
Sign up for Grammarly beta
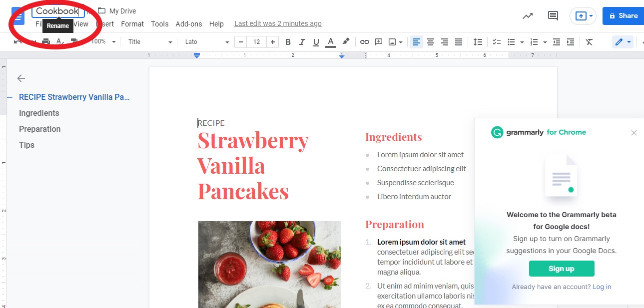click(561, 268)
